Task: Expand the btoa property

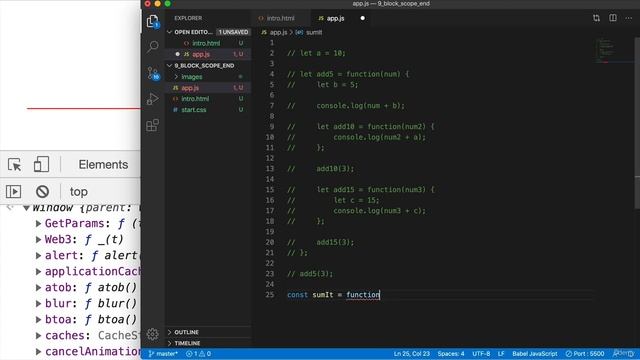Action: point(38,320)
